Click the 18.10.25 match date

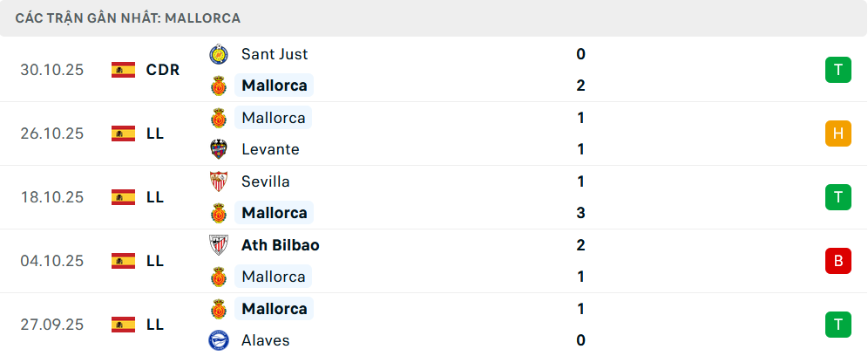pyautogui.click(x=52, y=197)
